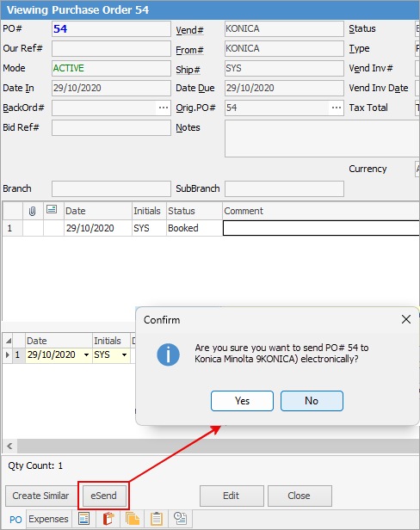Viewport: 420px width, 530px height.
Task: Click the Vend# field showing KONICA
Action: tap(284, 28)
